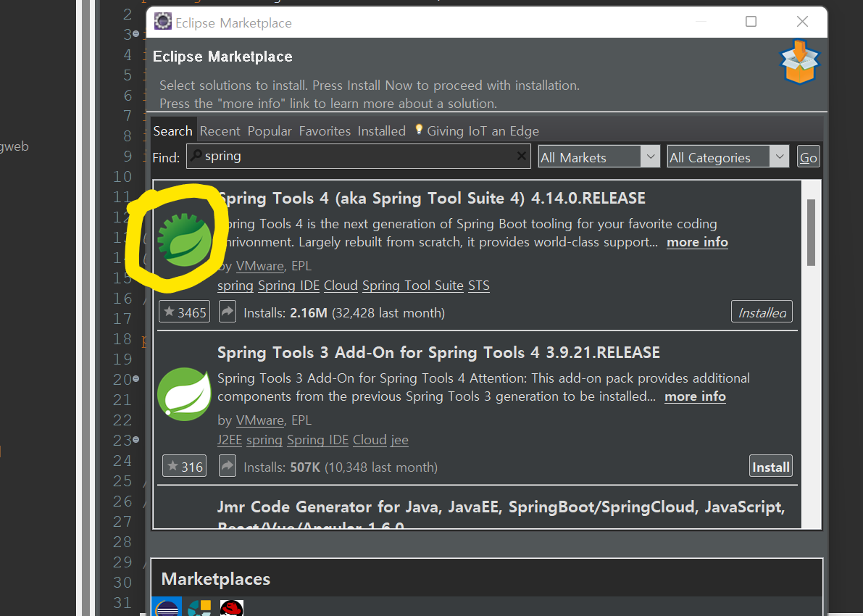The image size is (863, 616).
Task: Switch to the Recent tab
Action: (x=220, y=131)
